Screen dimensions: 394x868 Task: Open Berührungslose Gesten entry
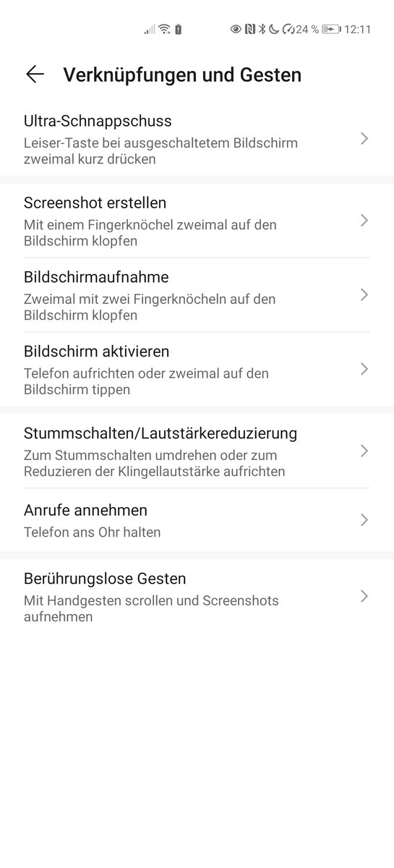coord(197,597)
